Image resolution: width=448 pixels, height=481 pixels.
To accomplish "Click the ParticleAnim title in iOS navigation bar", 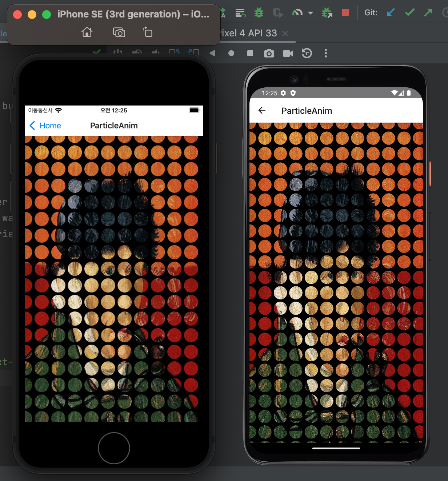I will tap(114, 126).
